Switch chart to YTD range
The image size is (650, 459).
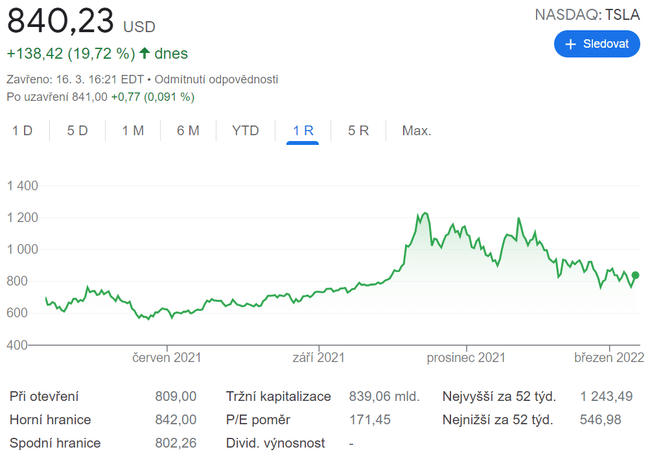245,131
